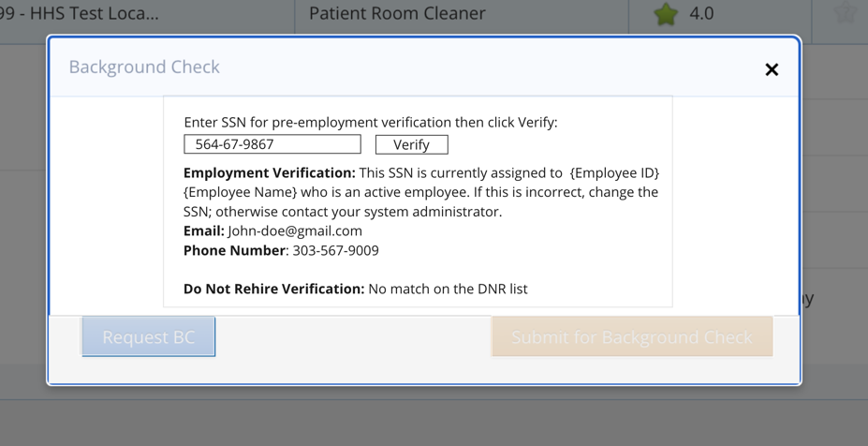Image resolution: width=868 pixels, height=446 pixels.
Task: Click the Phone Number label
Action: 234,250
